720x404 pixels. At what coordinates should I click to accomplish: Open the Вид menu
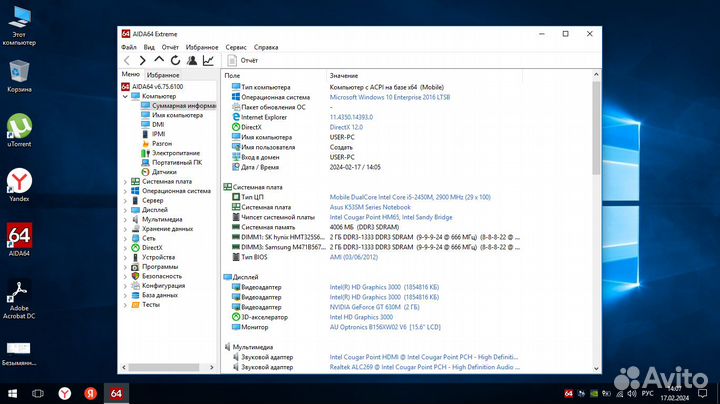click(x=149, y=47)
